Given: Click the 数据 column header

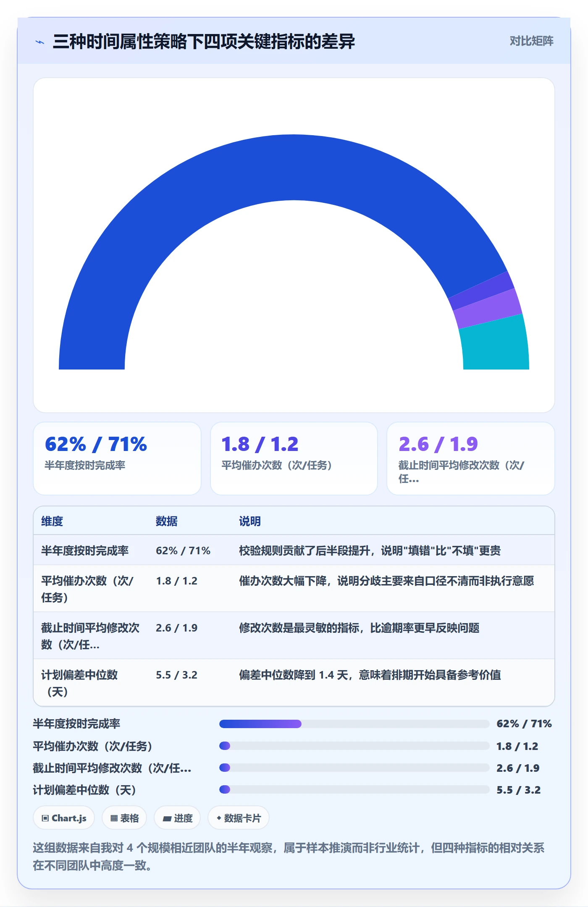Looking at the screenshot, I should tap(167, 521).
